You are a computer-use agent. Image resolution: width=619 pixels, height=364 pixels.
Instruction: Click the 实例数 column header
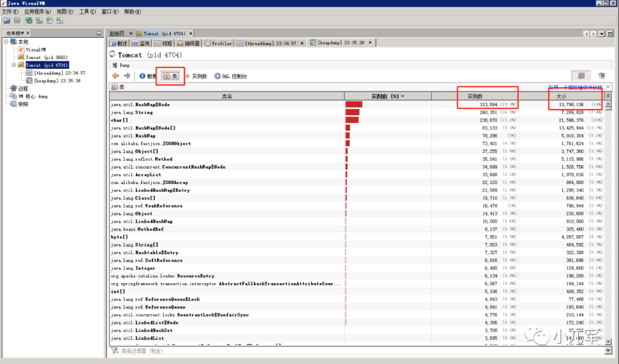tap(475, 96)
